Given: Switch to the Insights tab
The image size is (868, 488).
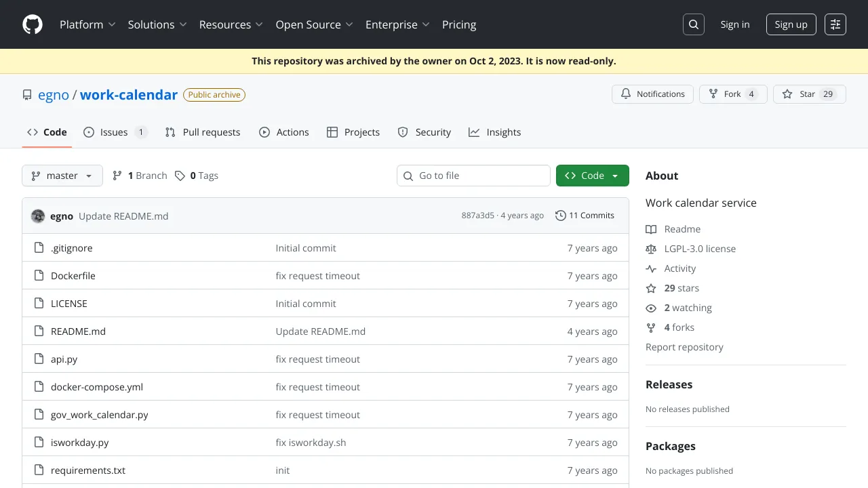Looking at the screenshot, I should (x=494, y=132).
